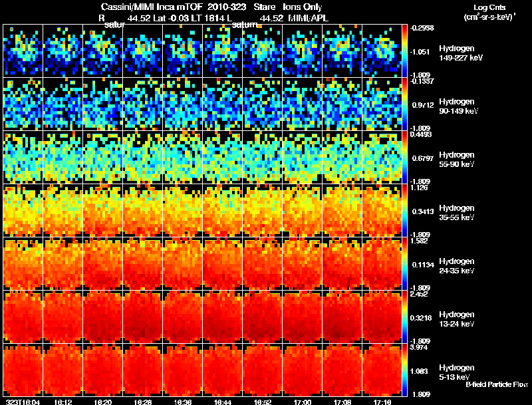Click the 'Lat -0.03' header value

tap(171, 19)
